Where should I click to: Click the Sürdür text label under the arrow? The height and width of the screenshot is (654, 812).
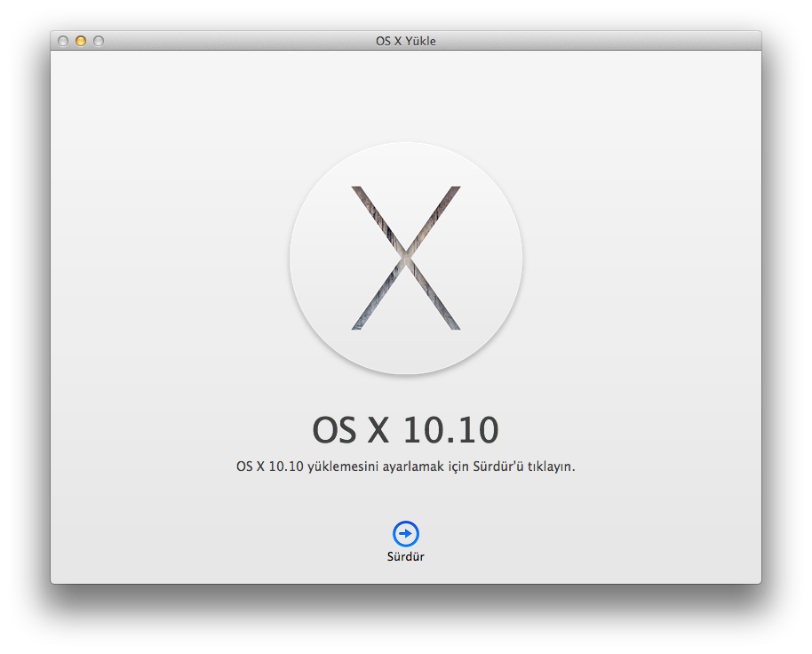(406, 557)
